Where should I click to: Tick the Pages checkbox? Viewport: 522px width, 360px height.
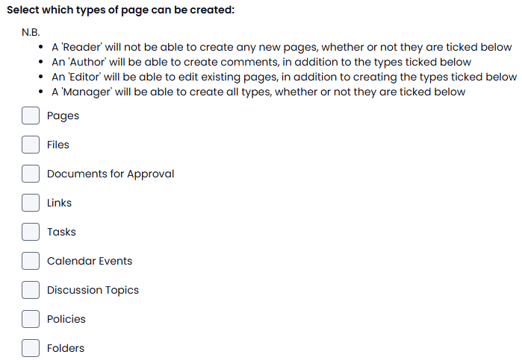pyautogui.click(x=31, y=116)
